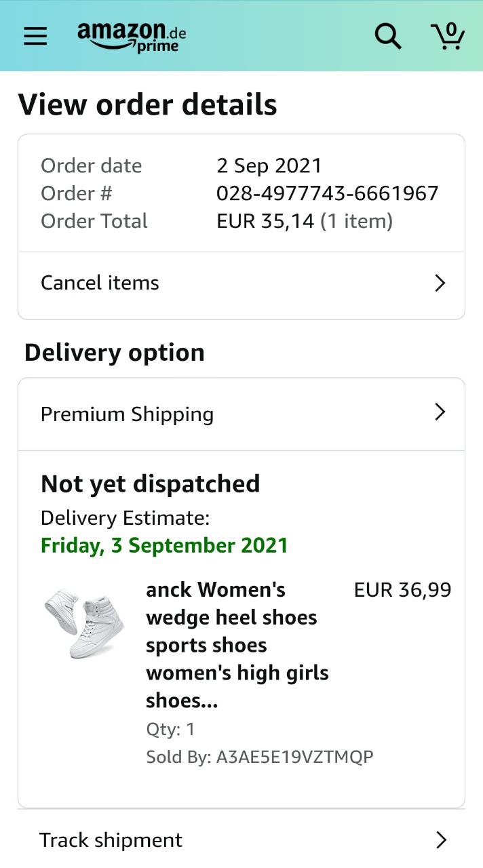Expand Premium Shipping using its arrow

440,412
